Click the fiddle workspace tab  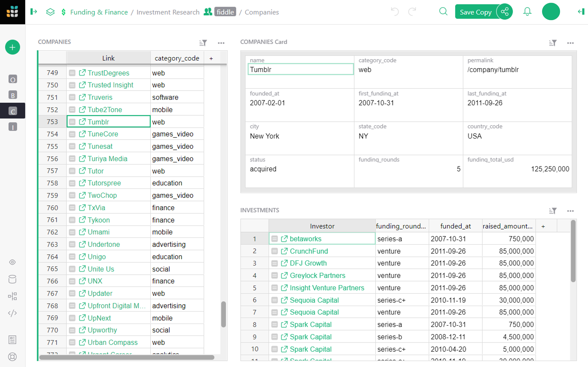click(224, 12)
